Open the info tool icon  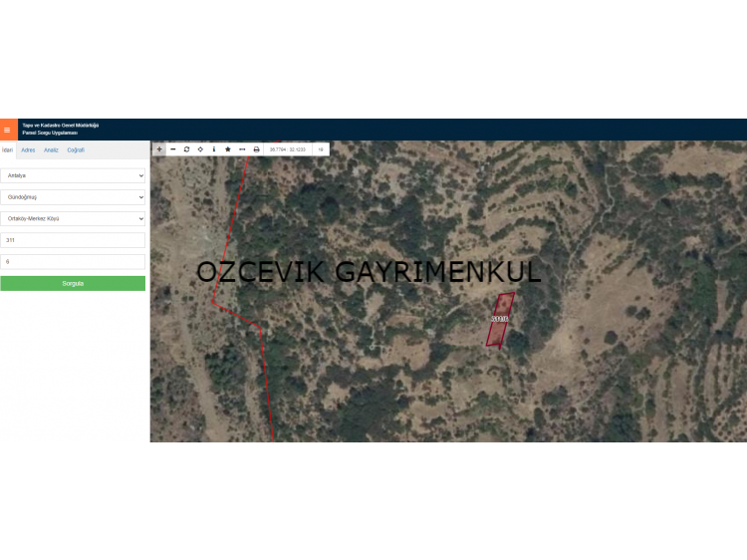pyautogui.click(x=214, y=149)
